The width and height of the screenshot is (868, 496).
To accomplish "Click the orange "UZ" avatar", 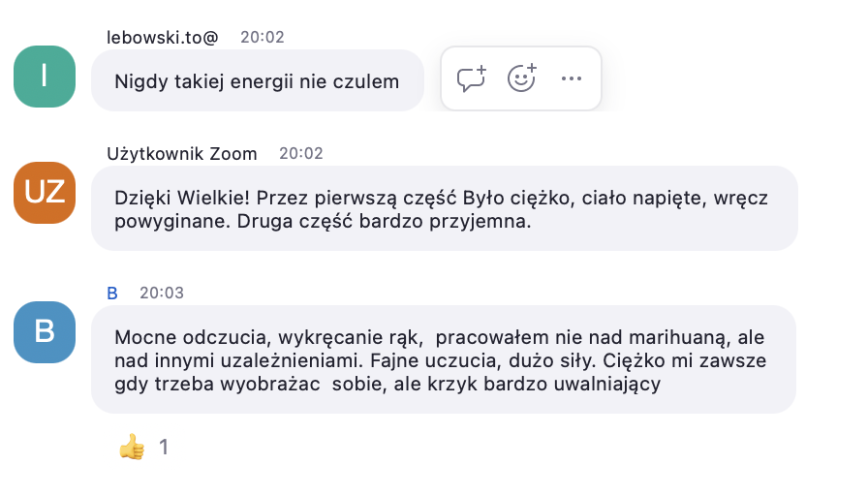I will coord(45,192).
